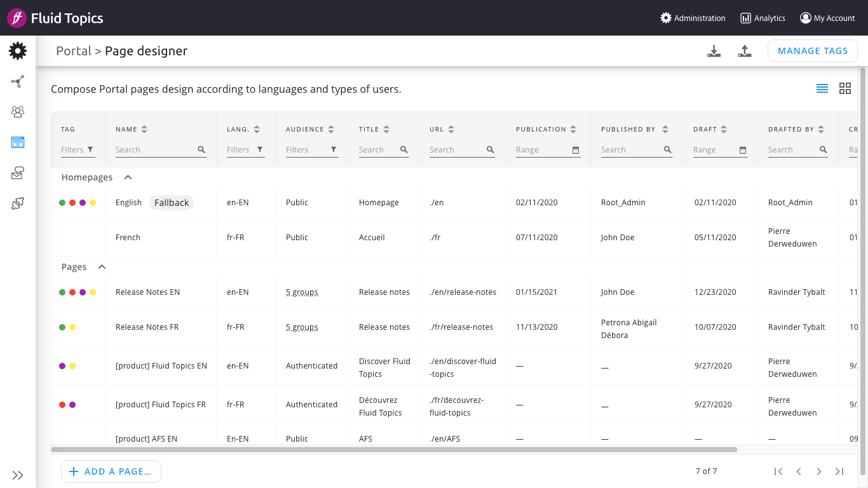868x488 pixels.
Task: Click purple tag dot on Release Notes EN
Action: [x=83, y=292]
